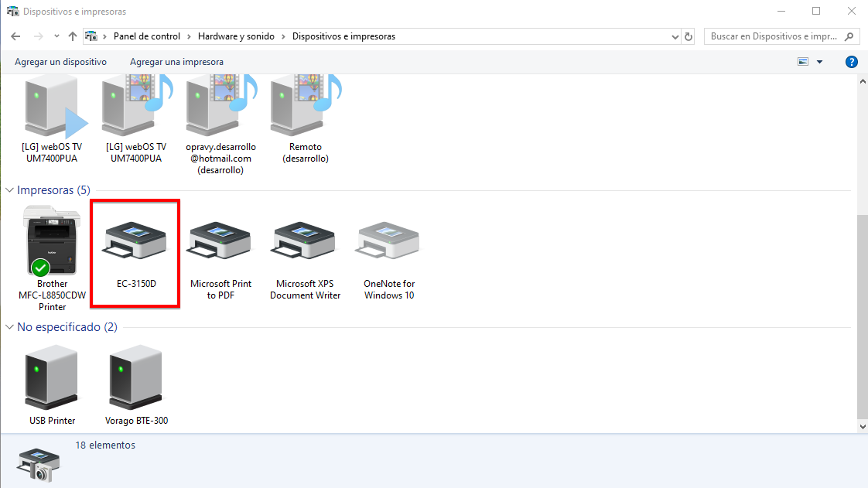
Task: Refresh the Dispositivos e impresoras view
Action: click(x=688, y=36)
